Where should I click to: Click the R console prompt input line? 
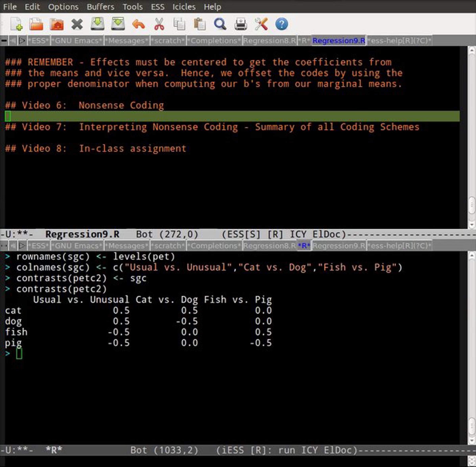(19, 353)
